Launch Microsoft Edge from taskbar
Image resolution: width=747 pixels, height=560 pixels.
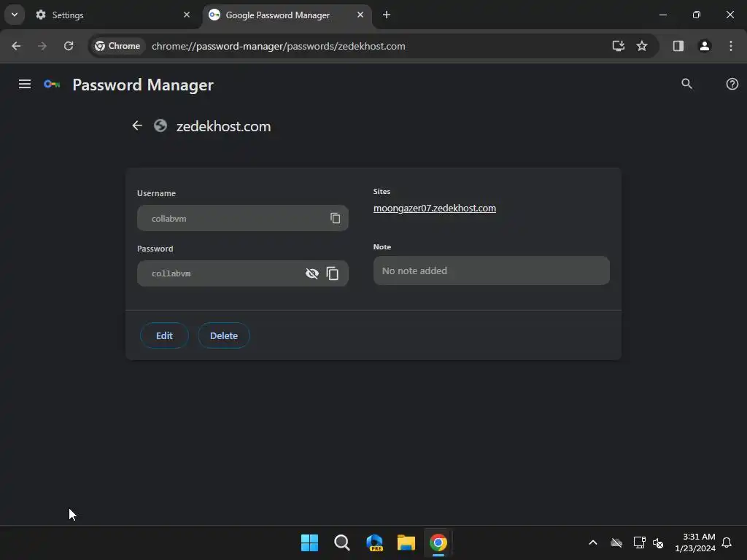(374, 542)
